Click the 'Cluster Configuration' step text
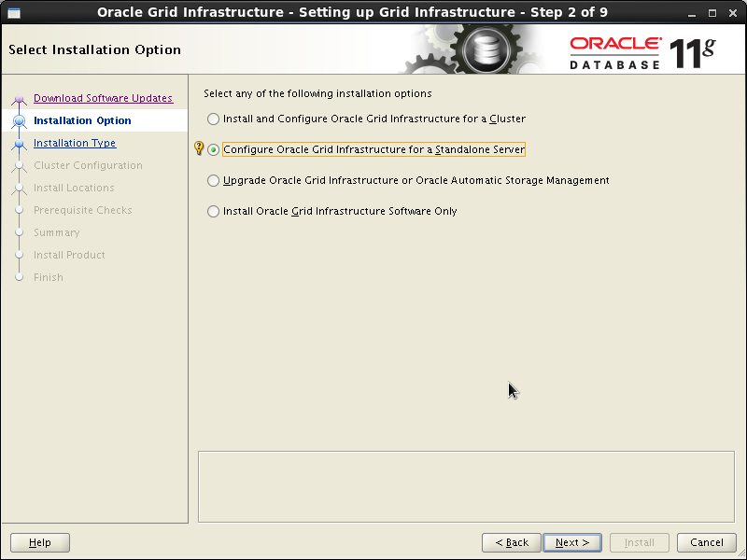Viewport: 747px width, 560px height. tap(88, 165)
